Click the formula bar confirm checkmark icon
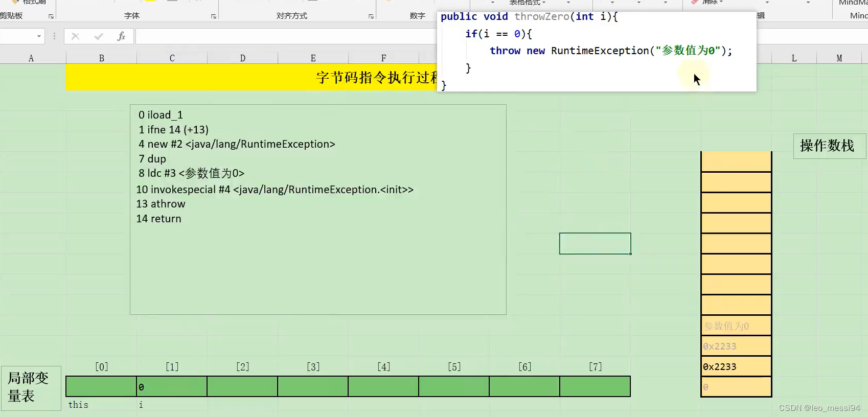This screenshot has width=868, height=417. point(99,36)
